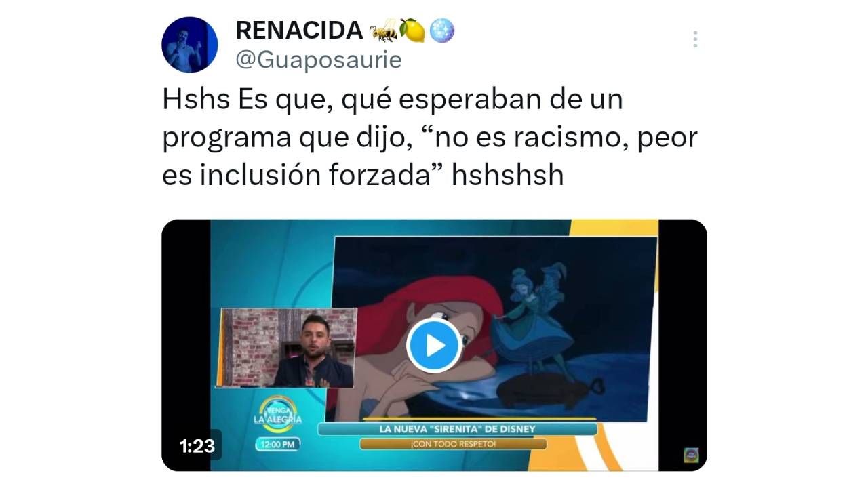The width and height of the screenshot is (868, 488).
Task: Open the three-dot tweet options menu
Action: click(695, 39)
